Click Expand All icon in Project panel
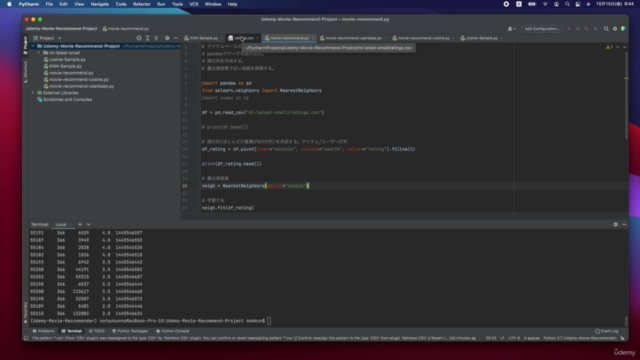 click(x=148, y=38)
